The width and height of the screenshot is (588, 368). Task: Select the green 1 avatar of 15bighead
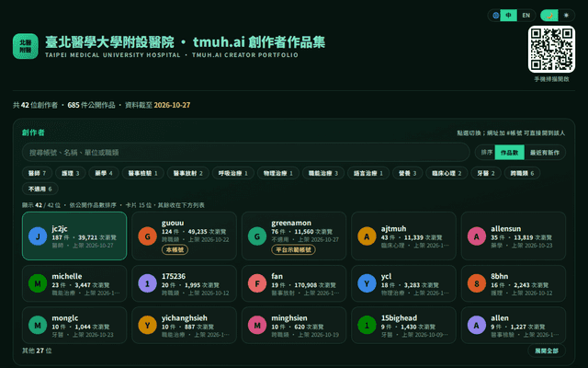[367, 325]
